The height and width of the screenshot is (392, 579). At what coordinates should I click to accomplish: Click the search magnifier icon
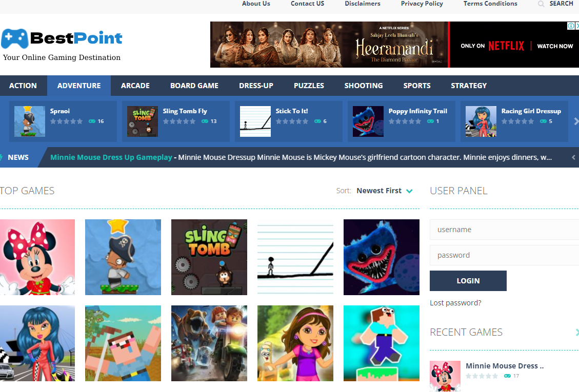click(x=541, y=4)
